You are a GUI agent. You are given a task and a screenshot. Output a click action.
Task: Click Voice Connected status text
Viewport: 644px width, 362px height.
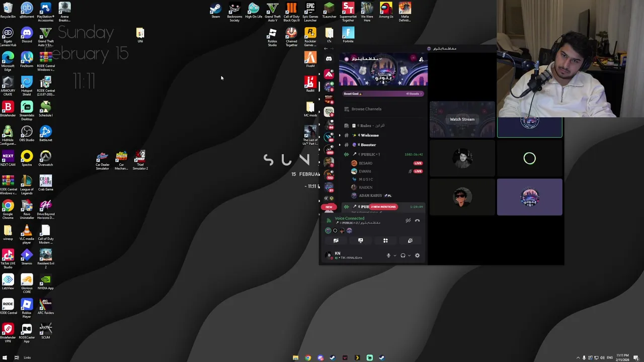[349, 218]
